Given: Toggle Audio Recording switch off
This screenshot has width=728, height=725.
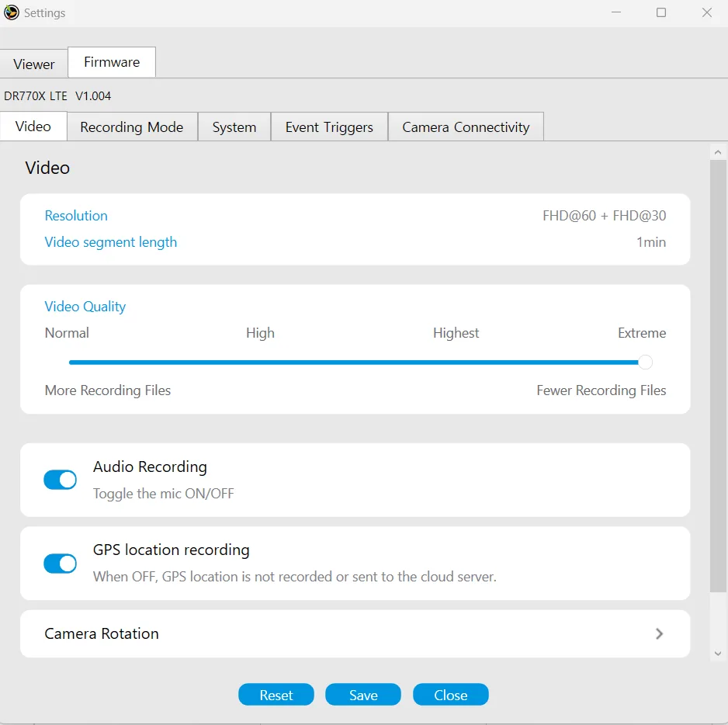Looking at the screenshot, I should (x=61, y=480).
